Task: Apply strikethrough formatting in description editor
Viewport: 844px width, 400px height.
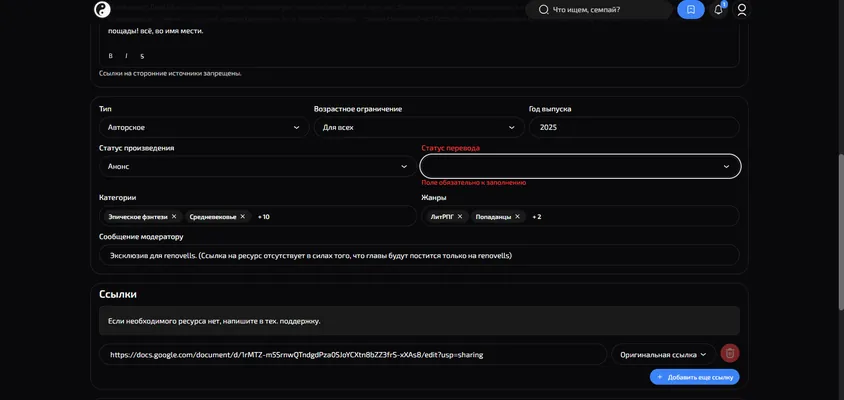Action: [x=142, y=56]
